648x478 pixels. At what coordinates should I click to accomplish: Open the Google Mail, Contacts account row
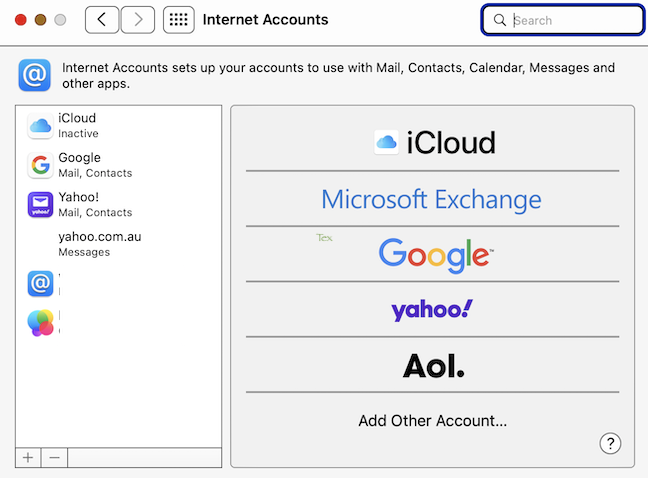click(119, 165)
